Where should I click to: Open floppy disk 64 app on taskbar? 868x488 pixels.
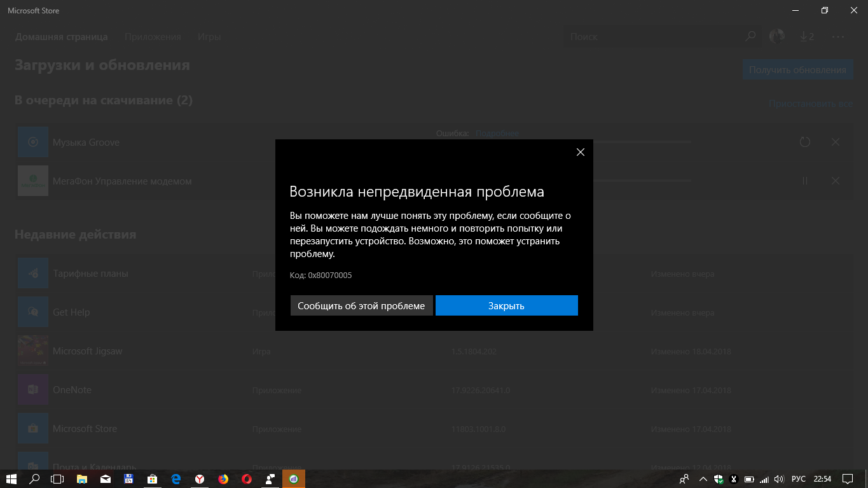coord(128,478)
